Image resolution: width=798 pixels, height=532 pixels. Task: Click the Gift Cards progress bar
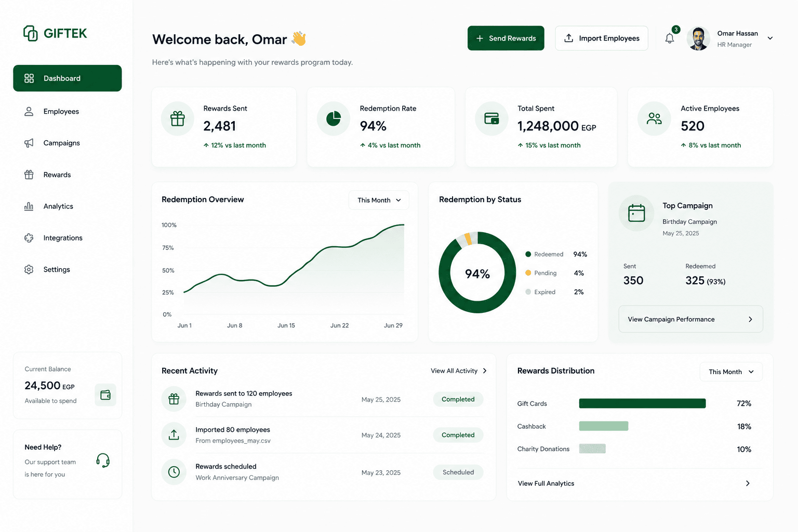coord(643,404)
